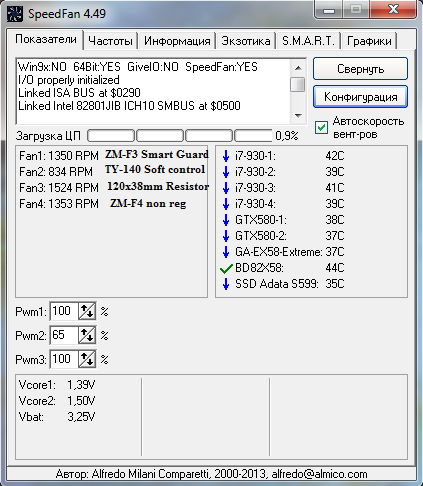423x486 pixels.
Task: Click the down arrow icon beside GTX580-2
Action: coord(226,236)
